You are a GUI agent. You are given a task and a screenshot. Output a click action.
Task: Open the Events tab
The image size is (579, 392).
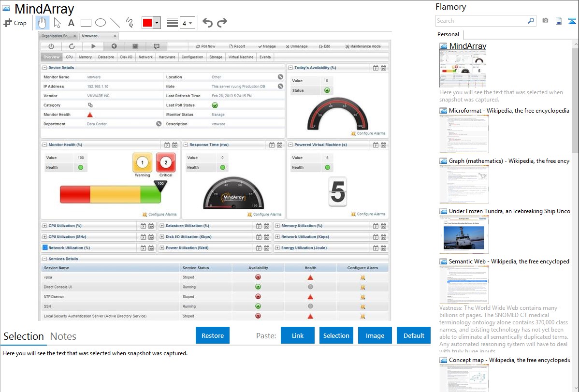point(265,57)
